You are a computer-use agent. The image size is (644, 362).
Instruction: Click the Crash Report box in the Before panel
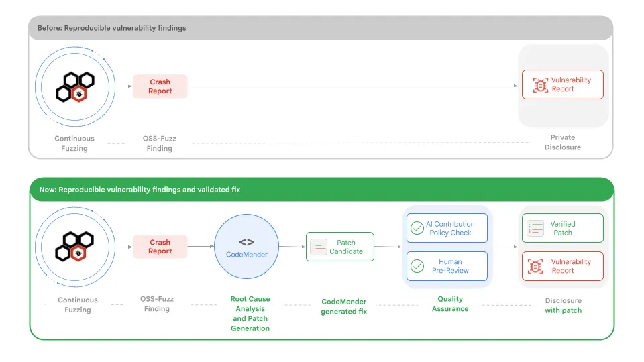(x=160, y=86)
